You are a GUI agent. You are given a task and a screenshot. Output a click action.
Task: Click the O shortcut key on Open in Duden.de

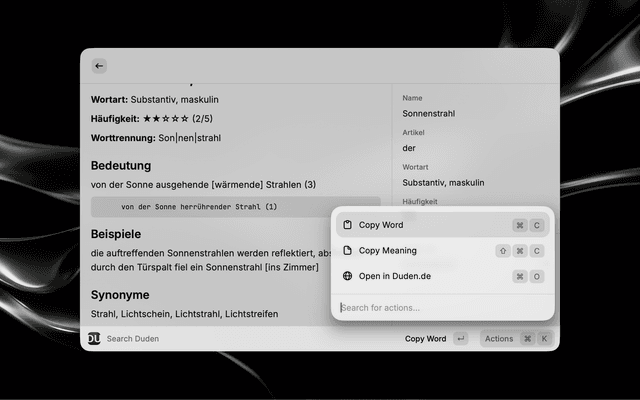(x=537, y=276)
